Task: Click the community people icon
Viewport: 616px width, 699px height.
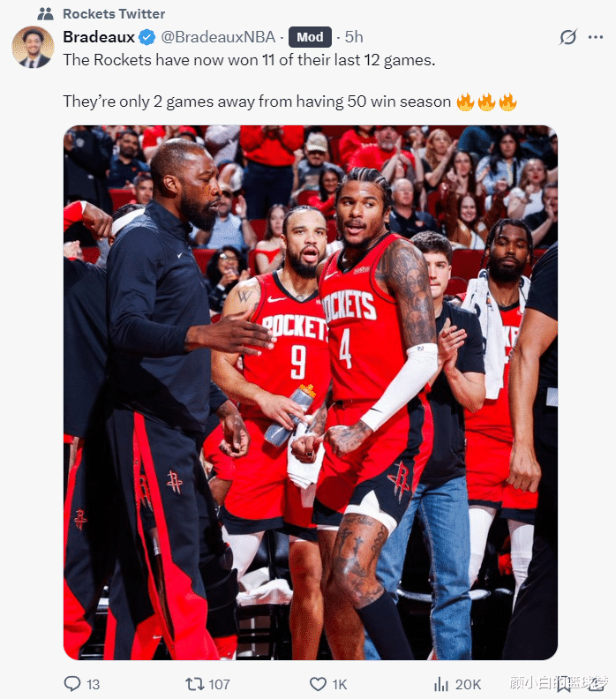Action: pos(45,14)
